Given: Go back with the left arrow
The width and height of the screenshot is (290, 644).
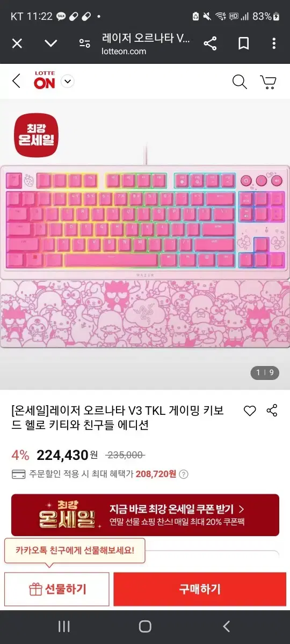Looking at the screenshot, I should click(x=16, y=81).
